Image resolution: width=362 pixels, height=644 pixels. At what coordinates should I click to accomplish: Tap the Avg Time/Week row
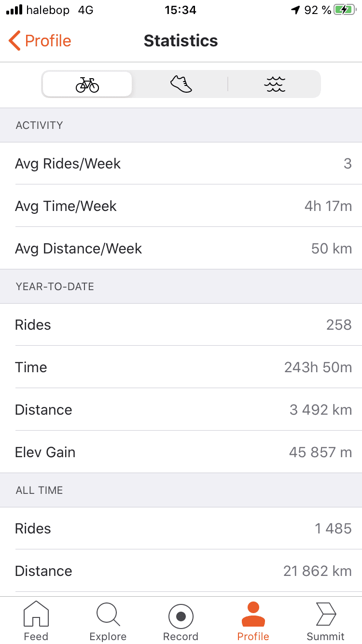point(181,206)
